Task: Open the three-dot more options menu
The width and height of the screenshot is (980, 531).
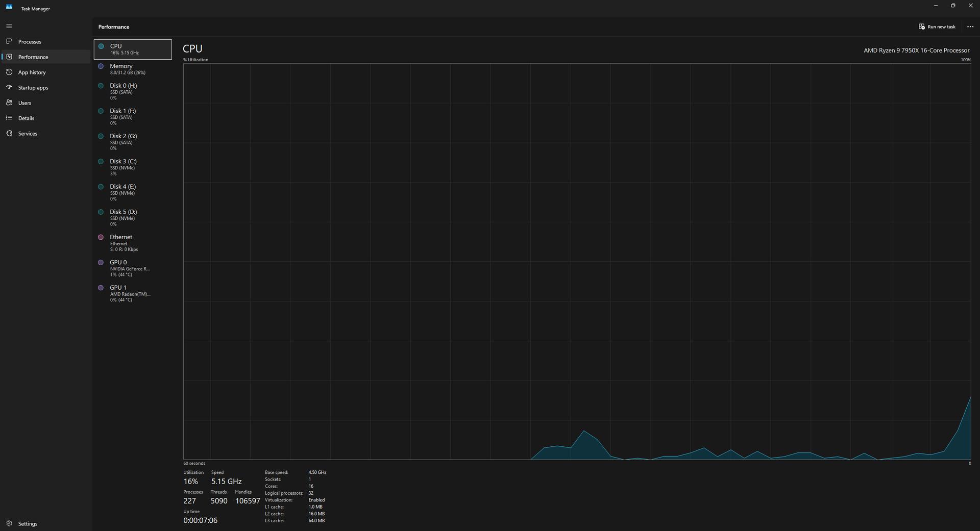Action: pos(970,27)
